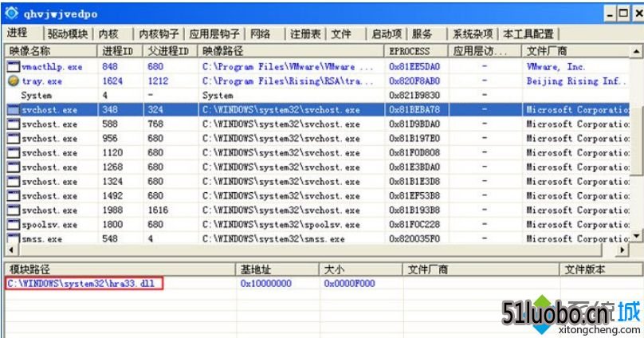
Task: Click vendor VMware, Inc.
Action: [556, 66]
